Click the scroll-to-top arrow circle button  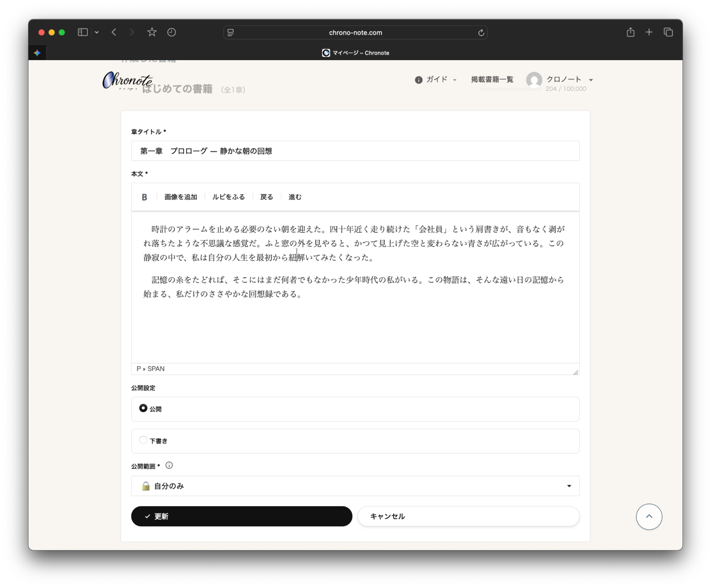pyautogui.click(x=649, y=517)
